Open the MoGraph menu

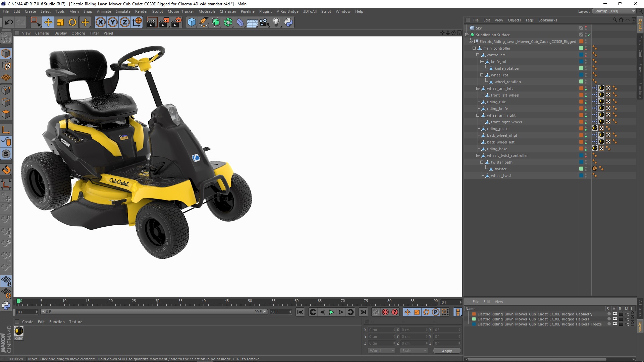(x=207, y=11)
